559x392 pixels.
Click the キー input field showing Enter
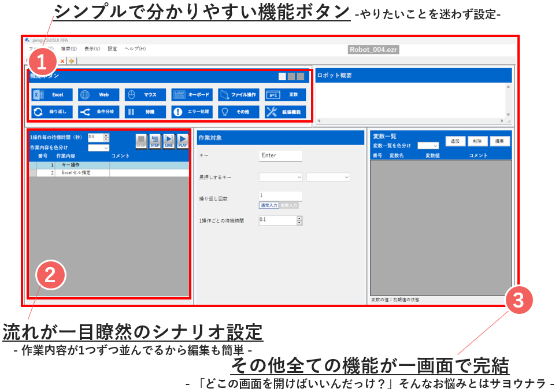pyautogui.click(x=280, y=156)
